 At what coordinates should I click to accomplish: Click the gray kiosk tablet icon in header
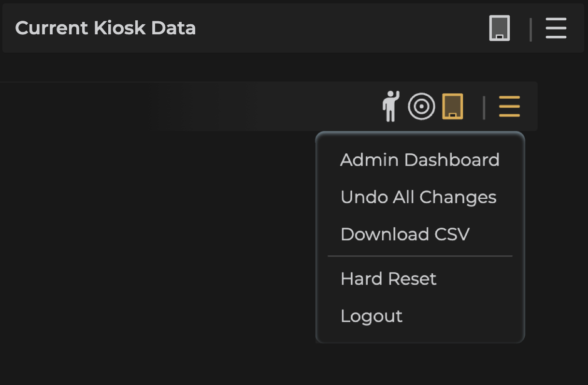[499, 28]
